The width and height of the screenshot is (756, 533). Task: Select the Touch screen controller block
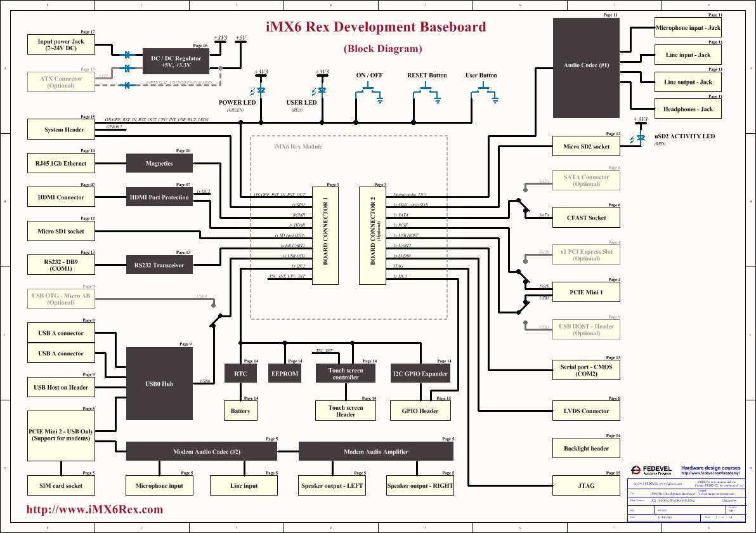coord(346,373)
